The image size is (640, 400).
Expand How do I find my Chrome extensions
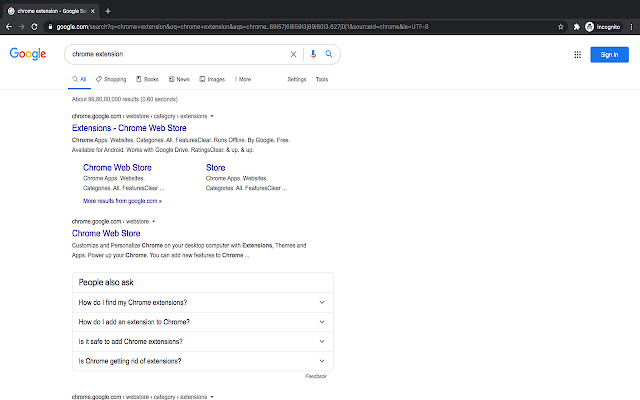tap(203, 302)
